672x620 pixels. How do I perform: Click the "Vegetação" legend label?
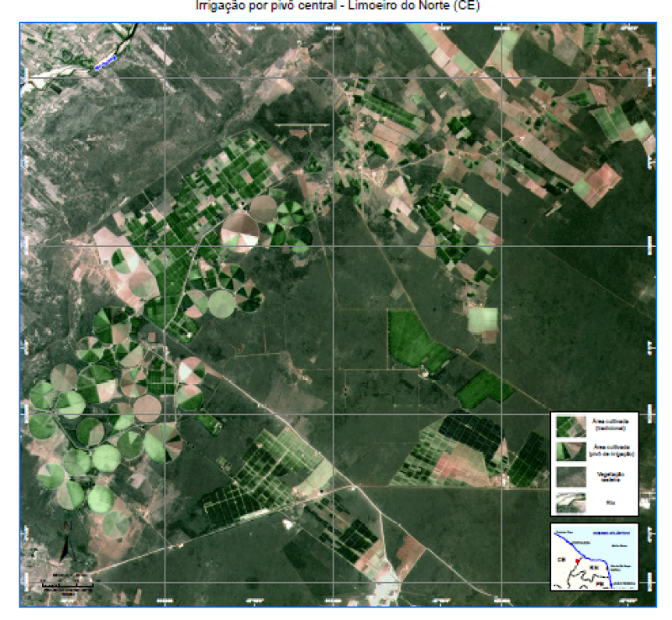611,477
